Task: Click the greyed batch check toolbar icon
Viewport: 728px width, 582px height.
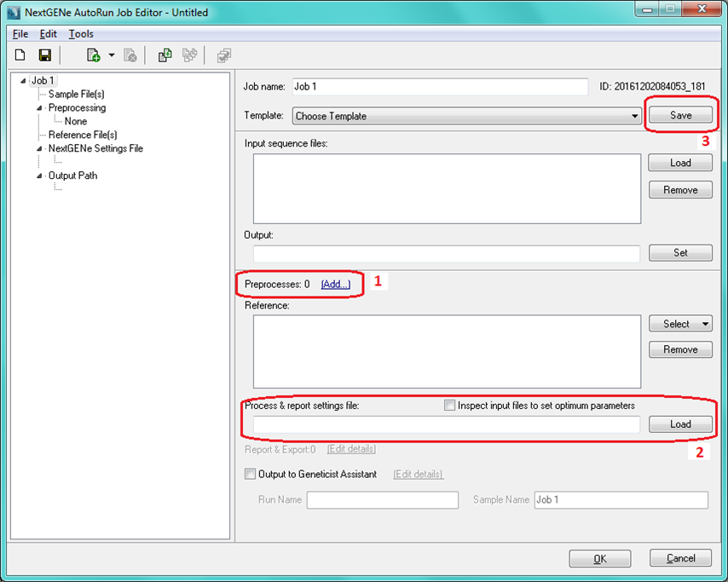Action: point(224,55)
